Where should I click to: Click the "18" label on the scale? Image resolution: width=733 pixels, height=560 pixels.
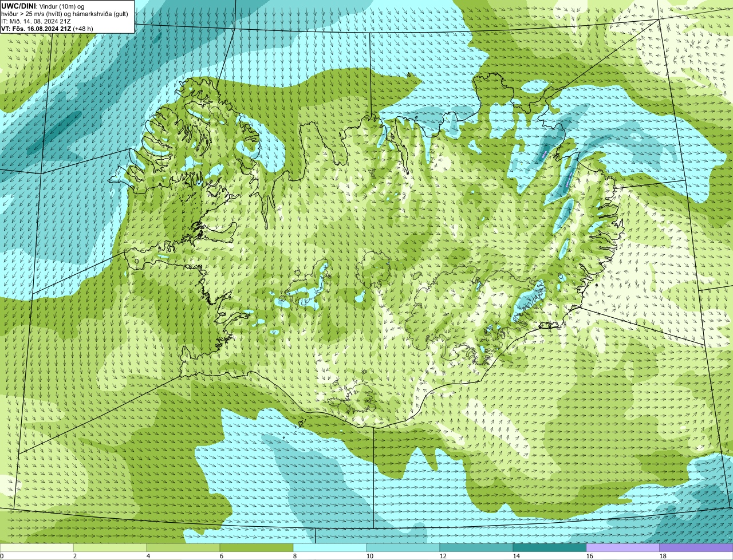tap(663, 556)
